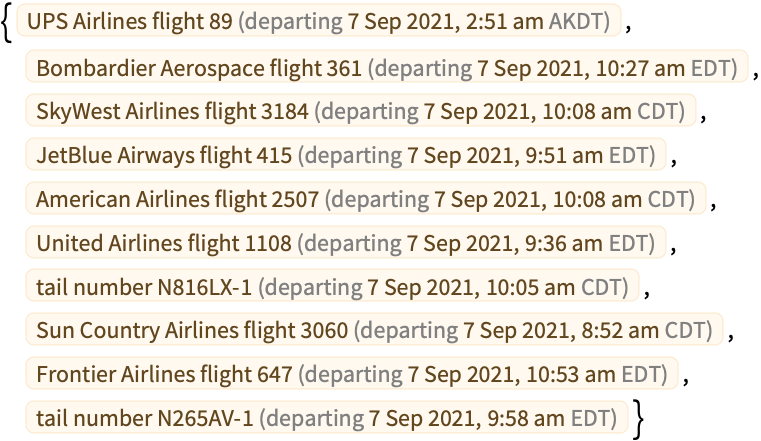Click the 10:05 am CDT departure text
Viewport: 761px width, 441px height.
553,287
